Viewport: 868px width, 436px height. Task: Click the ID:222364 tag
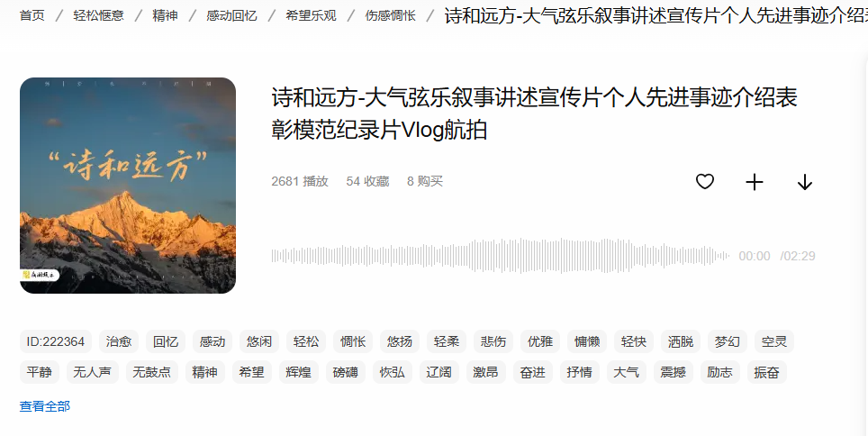pyautogui.click(x=55, y=341)
